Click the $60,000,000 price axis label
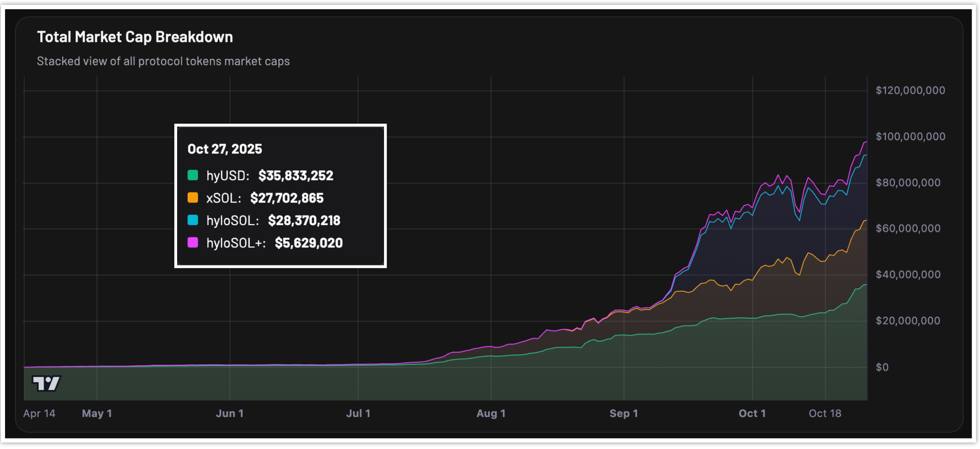Screen dimensions: 980x449 908,228
